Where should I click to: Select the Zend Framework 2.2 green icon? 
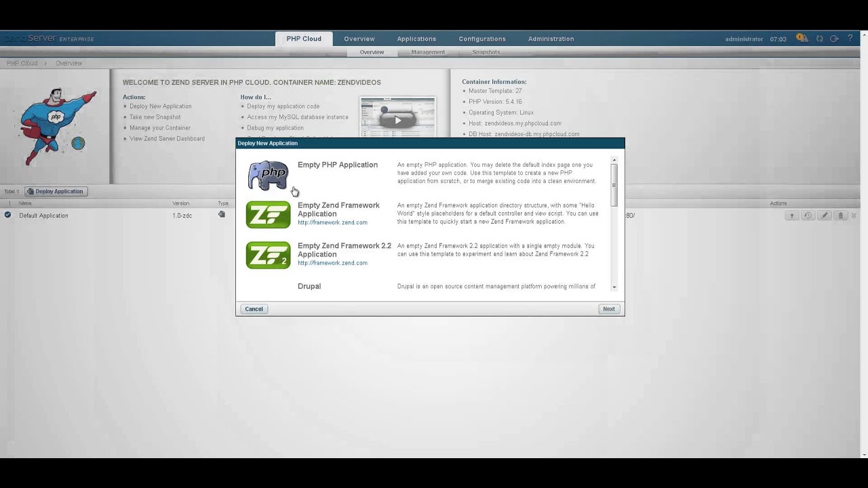coord(268,256)
